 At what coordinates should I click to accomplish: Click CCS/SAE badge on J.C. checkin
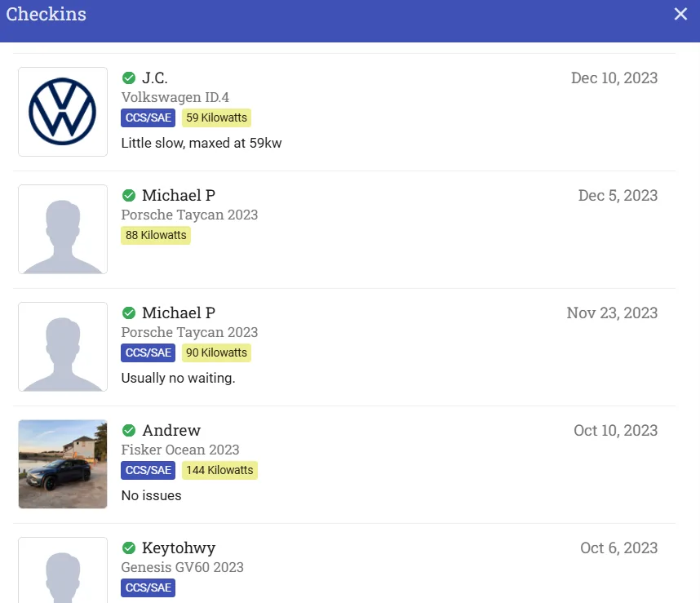click(148, 117)
